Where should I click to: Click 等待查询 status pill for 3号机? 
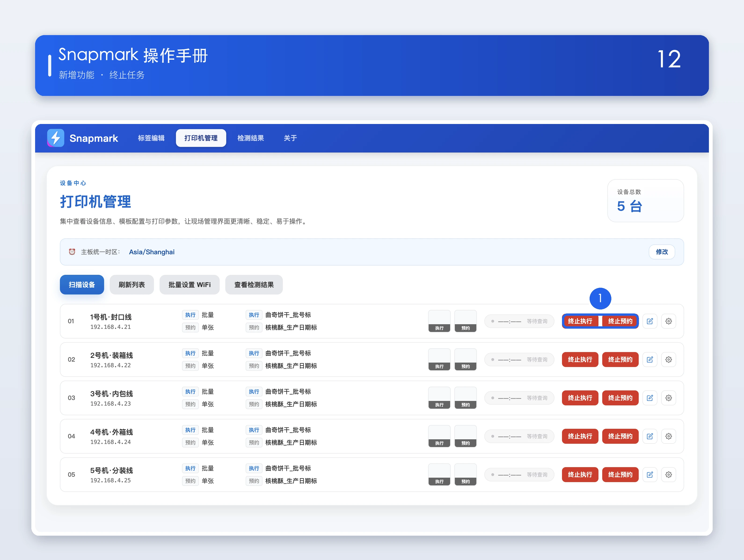click(519, 398)
